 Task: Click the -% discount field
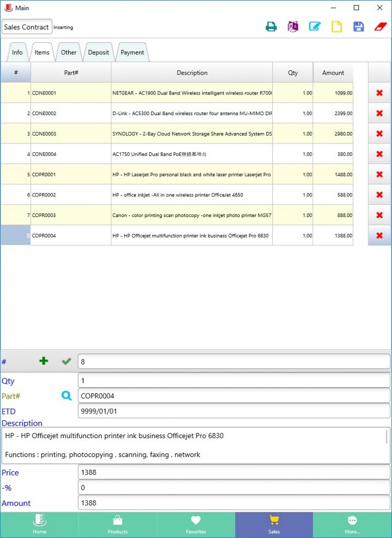[234, 488]
